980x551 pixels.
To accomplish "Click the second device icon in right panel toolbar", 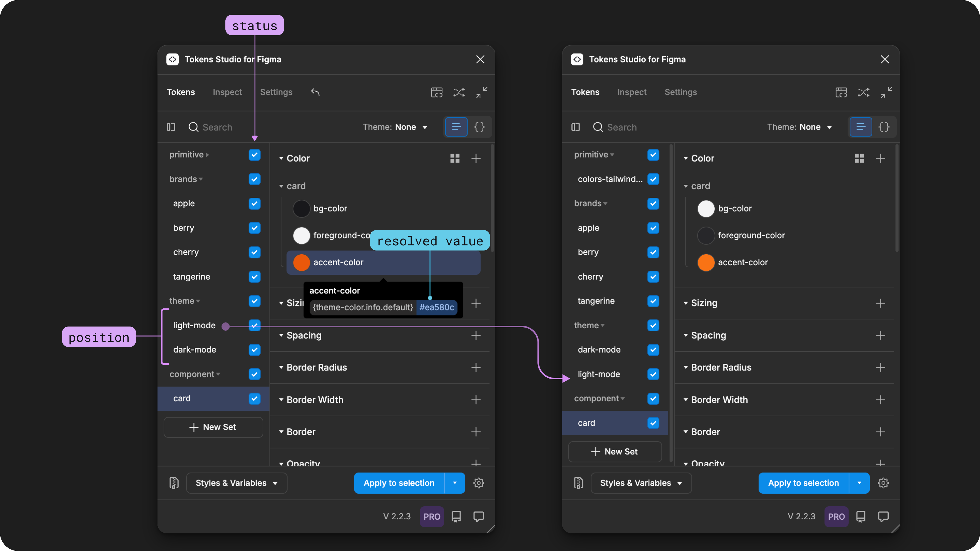I will pyautogui.click(x=861, y=516).
